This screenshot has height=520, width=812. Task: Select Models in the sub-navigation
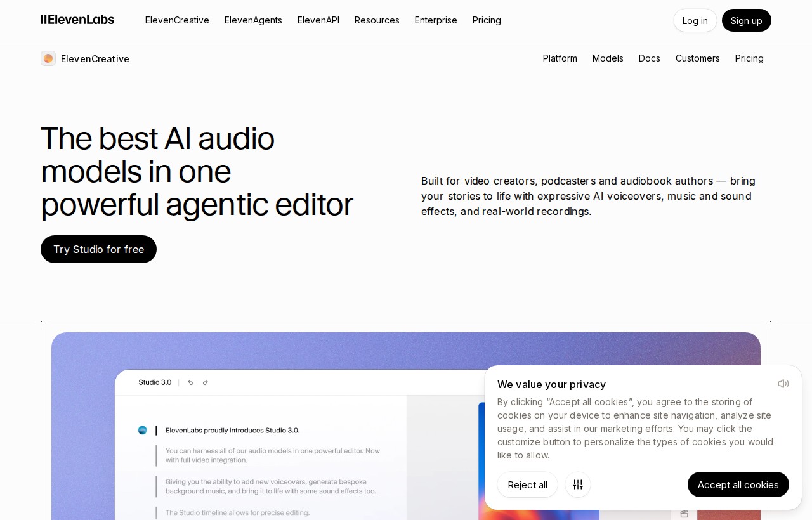point(608,58)
